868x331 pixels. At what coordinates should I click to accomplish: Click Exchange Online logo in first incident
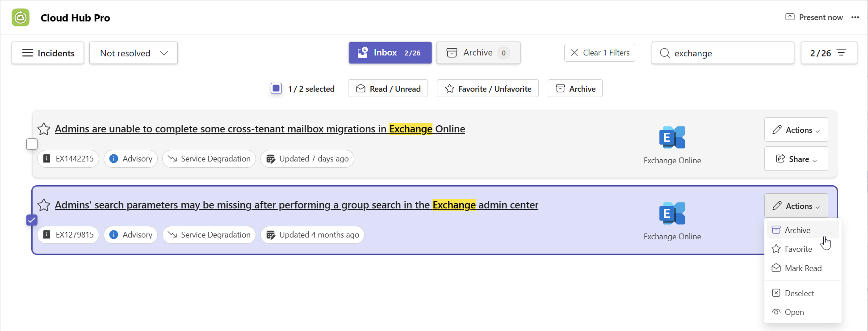(672, 137)
